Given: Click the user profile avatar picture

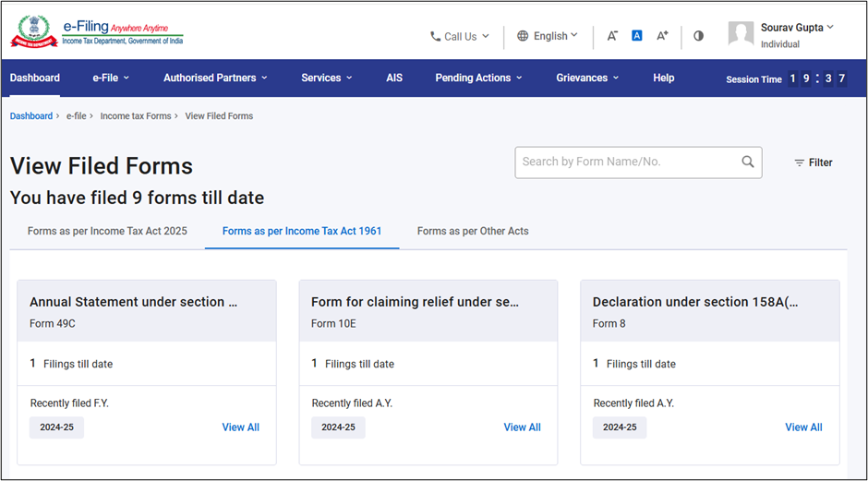Looking at the screenshot, I should click(x=741, y=35).
